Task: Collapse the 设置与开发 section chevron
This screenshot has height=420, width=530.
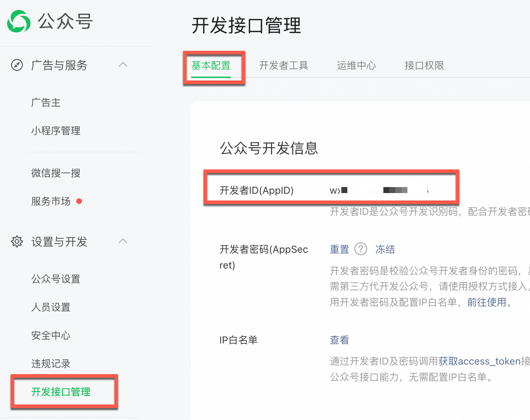Action: 123,241
